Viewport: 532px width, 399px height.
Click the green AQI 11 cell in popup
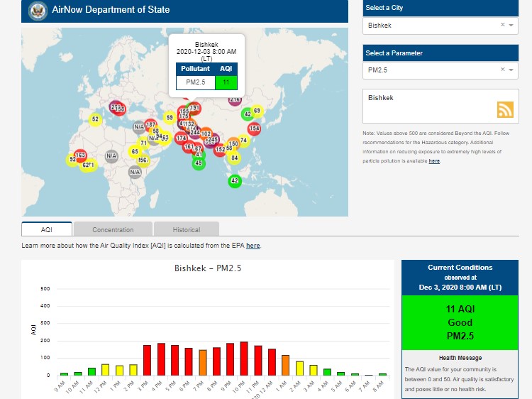point(226,82)
